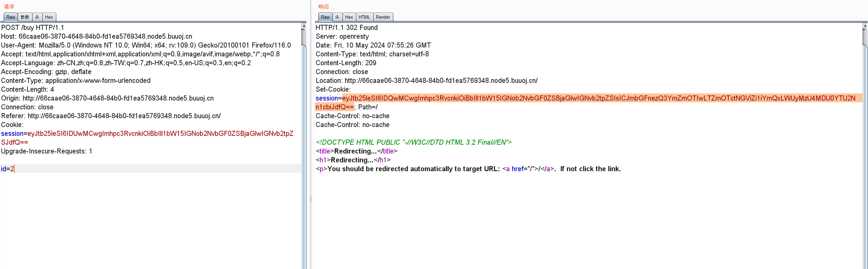Image resolution: width=868 pixels, height=269 pixels.
Task: Click the request pane scroll-up arrow
Action: 304,25
